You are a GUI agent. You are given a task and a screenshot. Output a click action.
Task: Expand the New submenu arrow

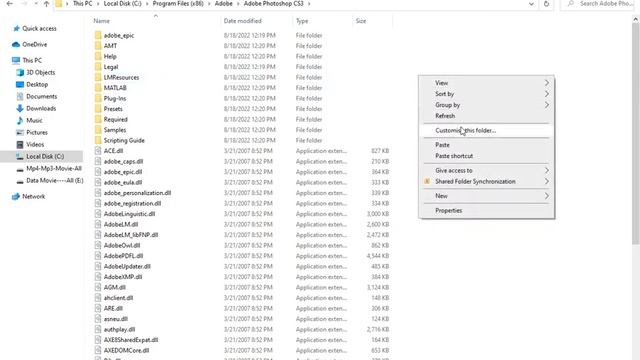click(x=547, y=196)
